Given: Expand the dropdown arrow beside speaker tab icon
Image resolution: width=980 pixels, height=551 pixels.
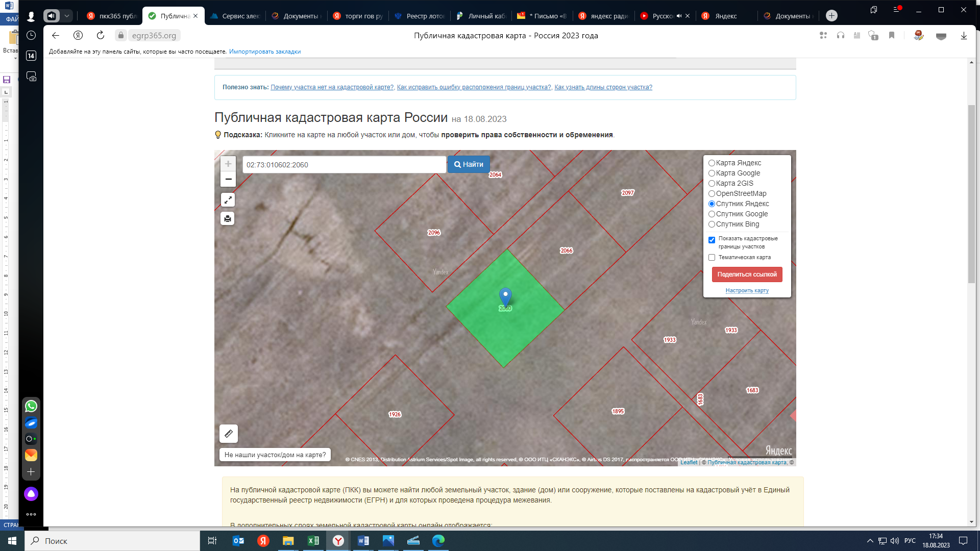Looking at the screenshot, I should 67,16.
